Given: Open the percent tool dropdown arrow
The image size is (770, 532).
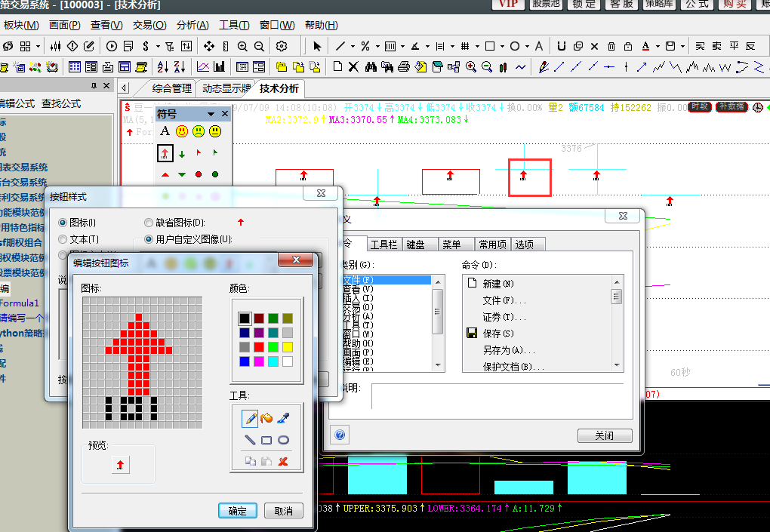Looking at the screenshot, I should (x=377, y=47).
